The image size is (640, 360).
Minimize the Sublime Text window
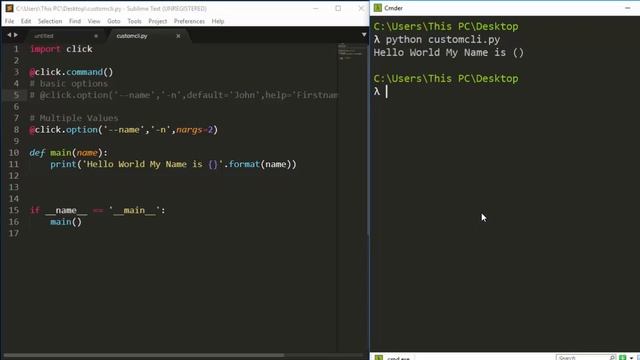(316, 8)
